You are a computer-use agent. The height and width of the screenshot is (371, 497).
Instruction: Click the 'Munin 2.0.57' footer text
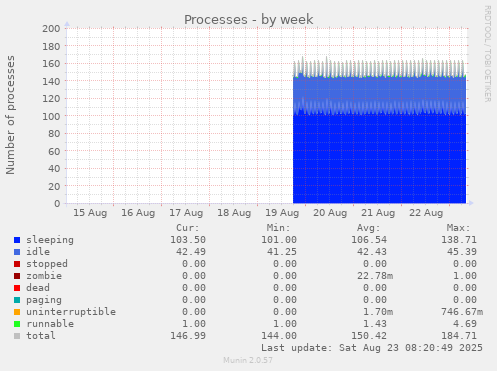248,360
